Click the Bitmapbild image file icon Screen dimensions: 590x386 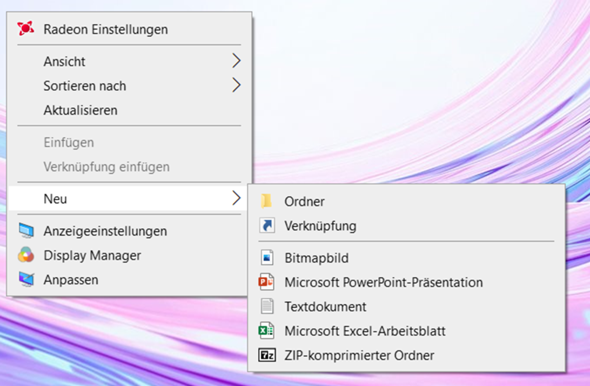click(267, 258)
